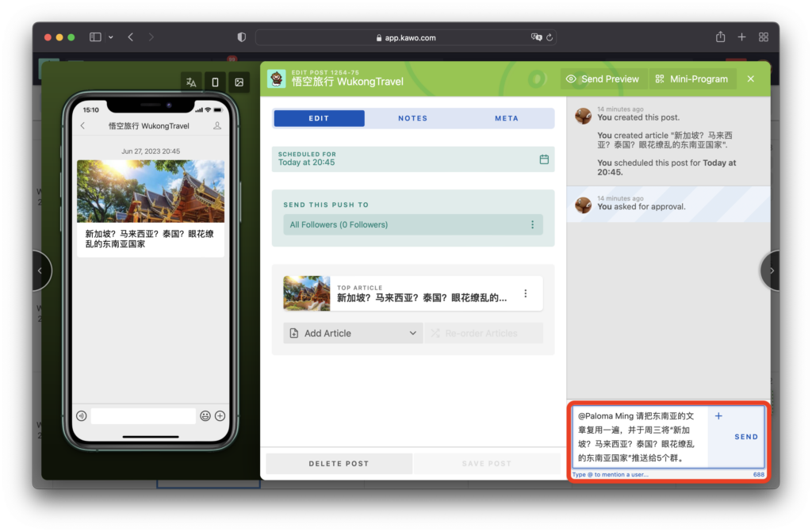Click the DELETE POST button
The height and width of the screenshot is (532, 812).
[339, 464]
